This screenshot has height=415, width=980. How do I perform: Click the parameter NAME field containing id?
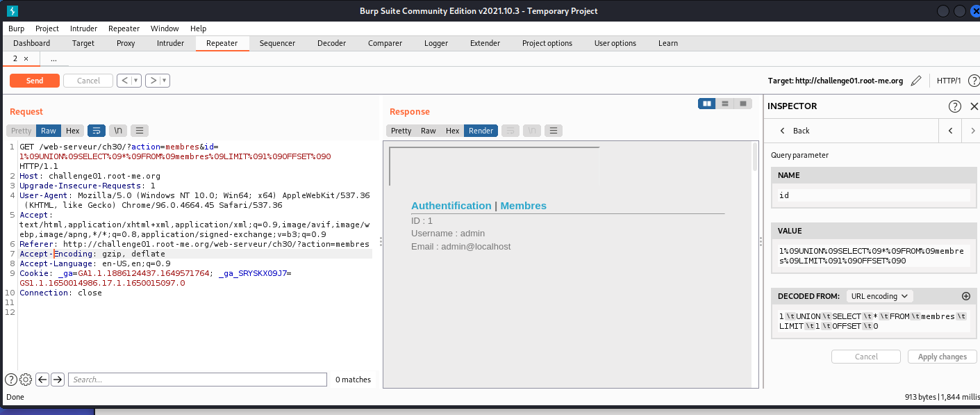(x=875, y=195)
